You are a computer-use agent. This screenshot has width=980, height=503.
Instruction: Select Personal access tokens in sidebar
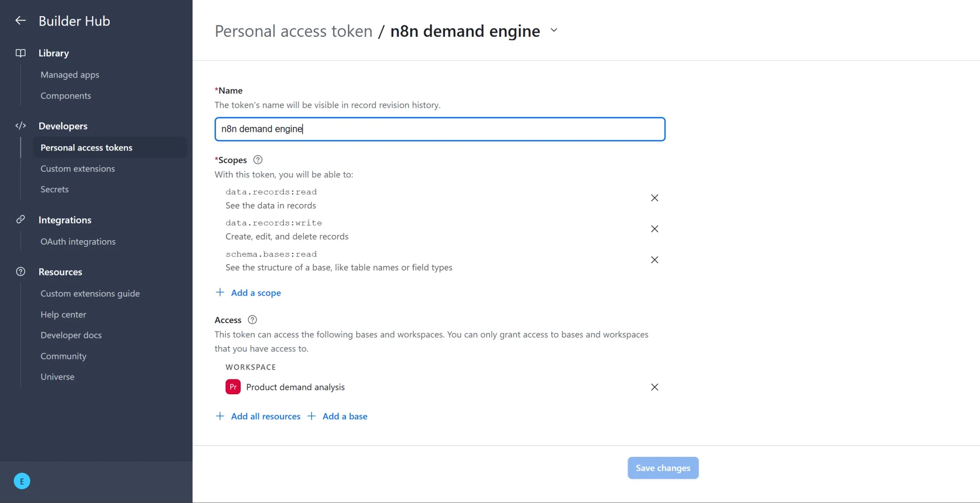click(x=110, y=148)
